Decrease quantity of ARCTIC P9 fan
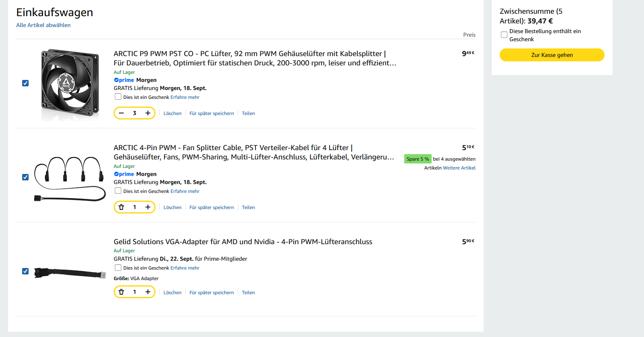 [121, 113]
